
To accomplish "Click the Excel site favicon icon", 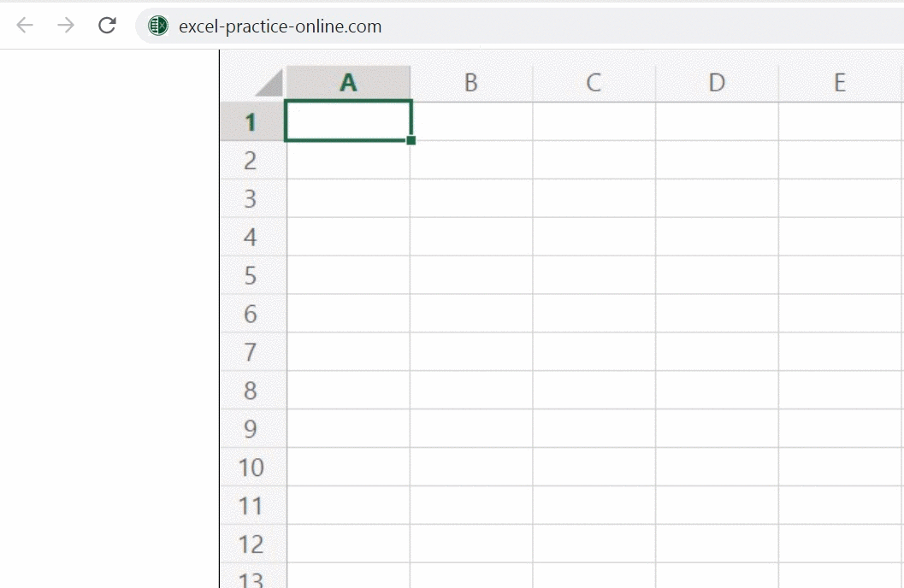I will [158, 26].
